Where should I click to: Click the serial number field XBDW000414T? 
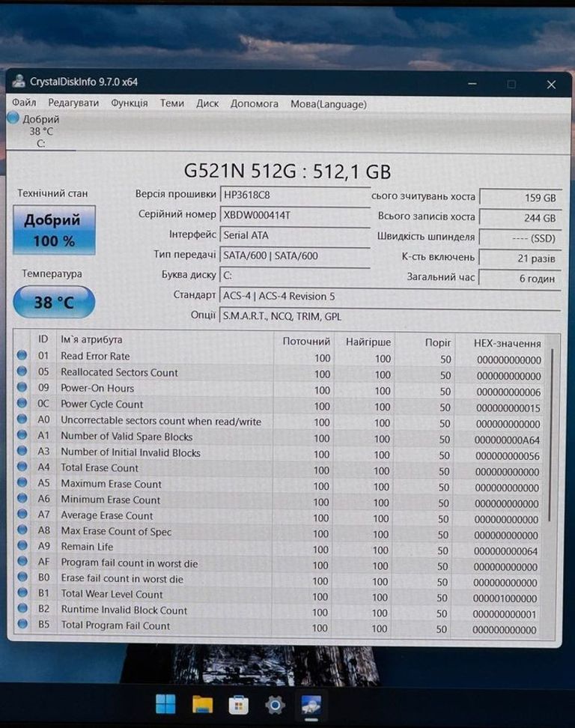pyautogui.click(x=294, y=215)
